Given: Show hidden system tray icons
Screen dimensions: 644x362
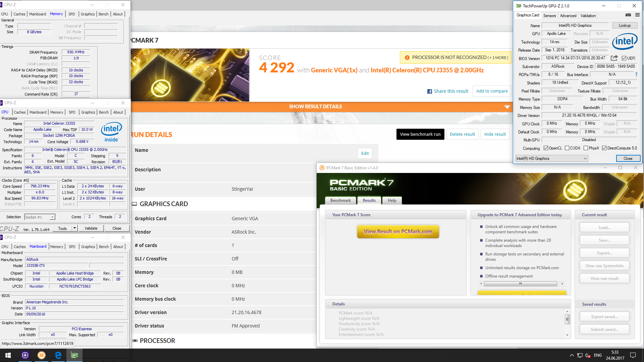Looking at the screenshot, I should point(572,355).
